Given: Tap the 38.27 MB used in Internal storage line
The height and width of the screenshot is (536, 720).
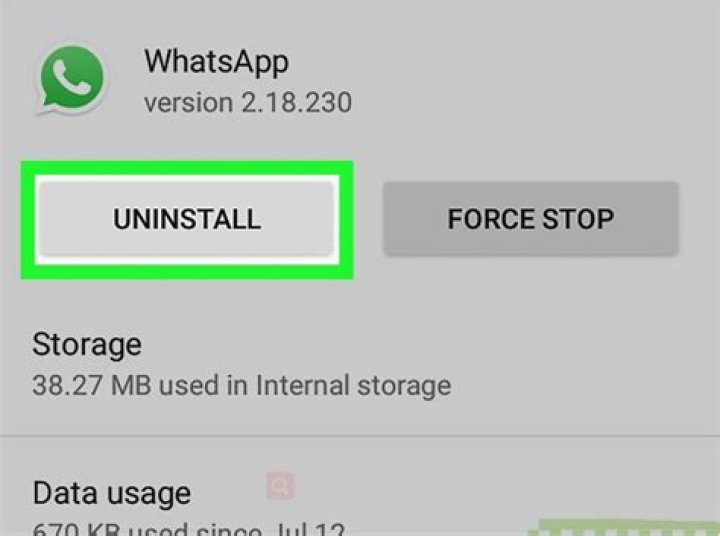Looking at the screenshot, I should pos(242,385).
